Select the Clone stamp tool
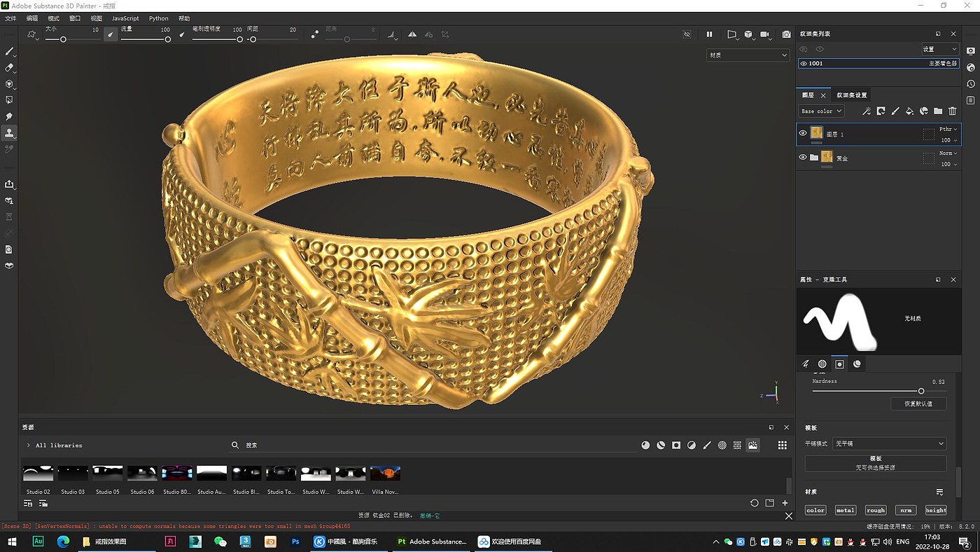This screenshot has height=552, width=980. coord(9,133)
